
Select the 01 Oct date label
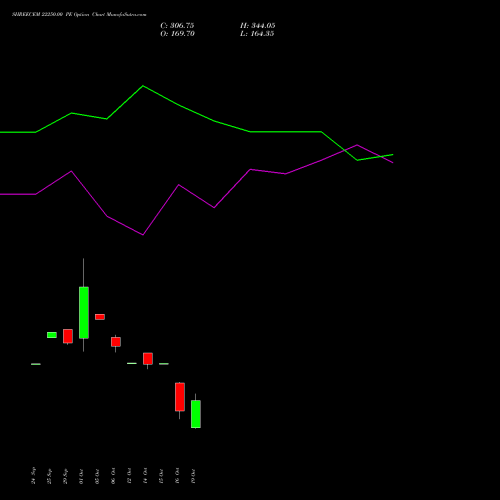point(81,476)
